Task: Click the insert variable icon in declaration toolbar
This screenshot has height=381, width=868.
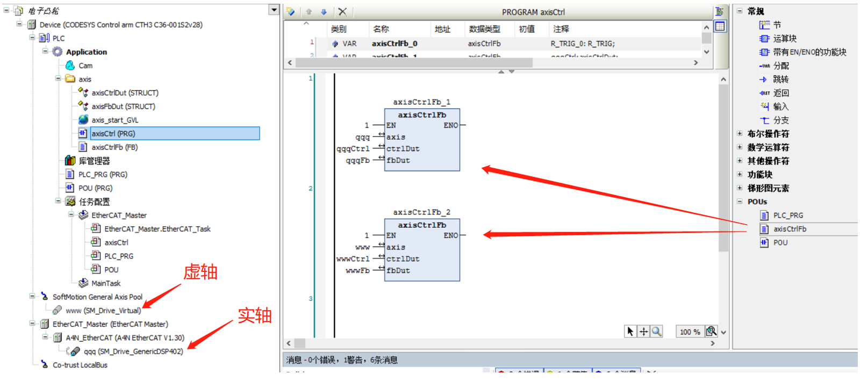Action: [x=291, y=12]
